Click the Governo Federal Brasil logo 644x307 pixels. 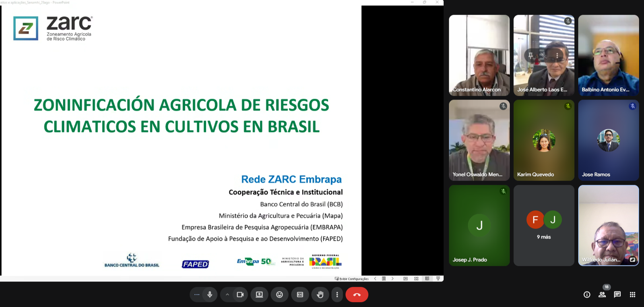click(325, 261)
